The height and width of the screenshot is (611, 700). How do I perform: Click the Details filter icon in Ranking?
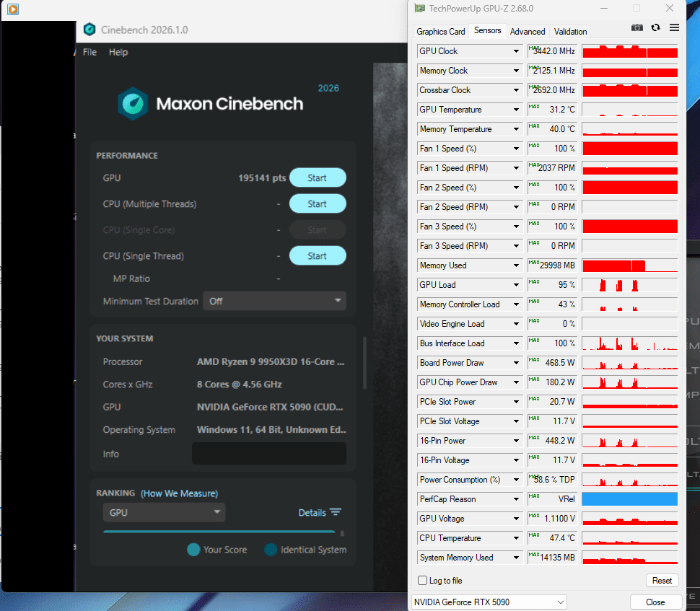(336, 512)
